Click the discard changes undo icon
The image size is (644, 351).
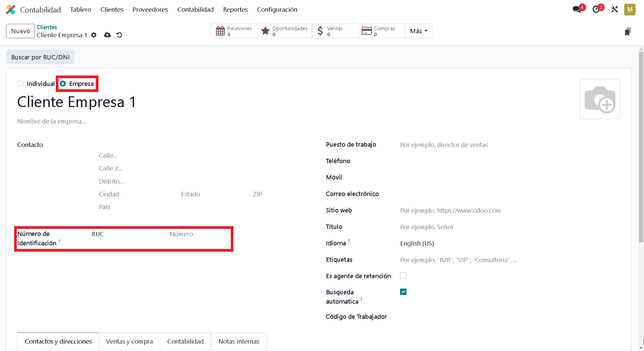119,35
